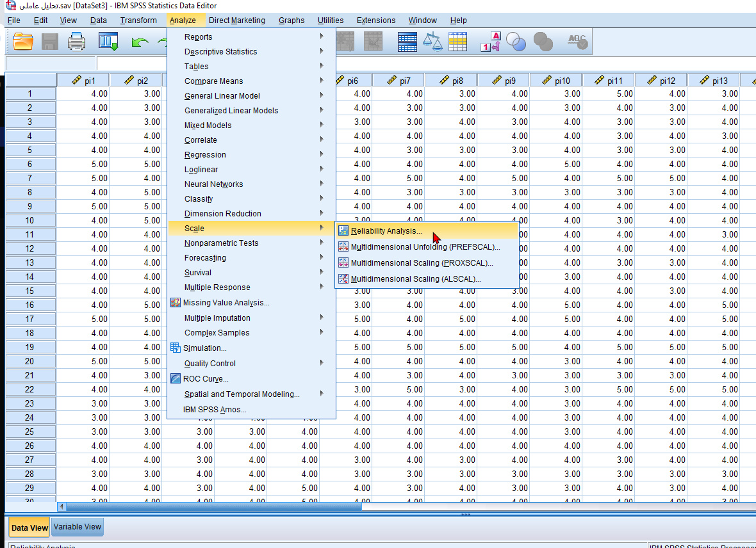756x548 pixels.
Task: Click the Weight Cases scale icon
Action: pos(433,42)
